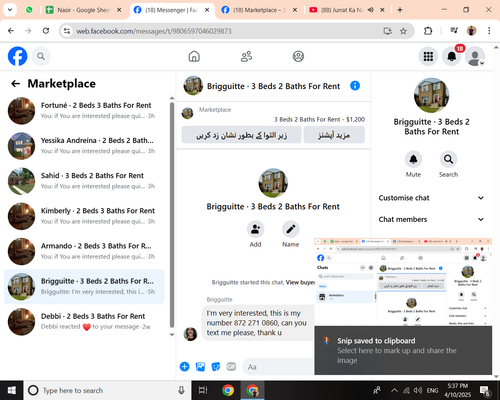Open Debbi 2 Beds 3 Baths conversation
This screenshot has height=400, width=500.
click(x=84, y=321)
